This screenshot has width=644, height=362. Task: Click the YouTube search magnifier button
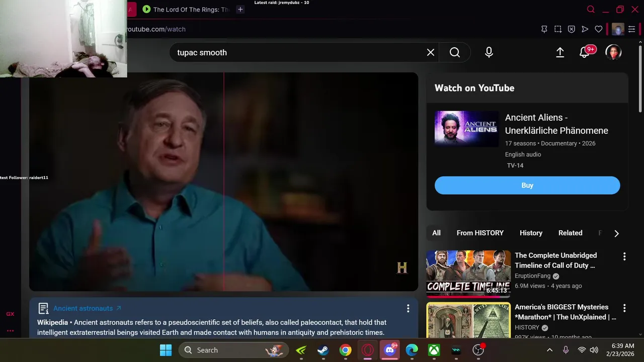click(x=455, y=52)
